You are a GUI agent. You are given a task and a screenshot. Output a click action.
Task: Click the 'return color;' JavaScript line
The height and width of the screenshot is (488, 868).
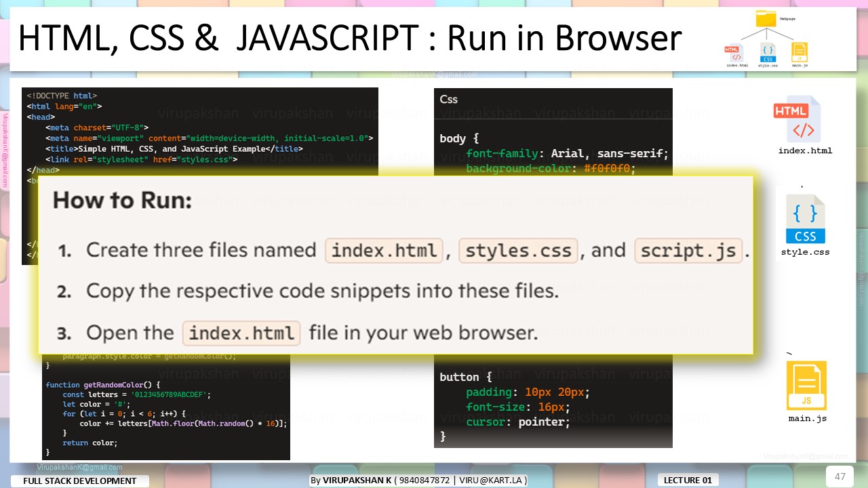(90, 443)
